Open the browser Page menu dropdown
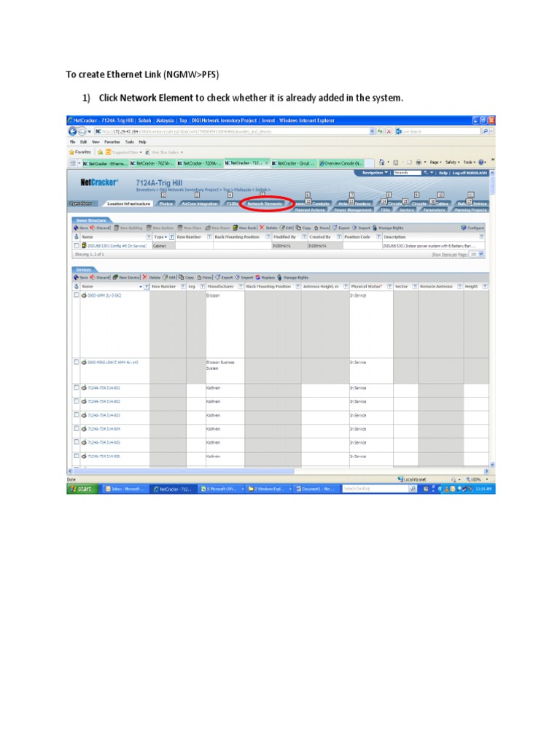This screenshot has width=560, height=747. [436, 163]
